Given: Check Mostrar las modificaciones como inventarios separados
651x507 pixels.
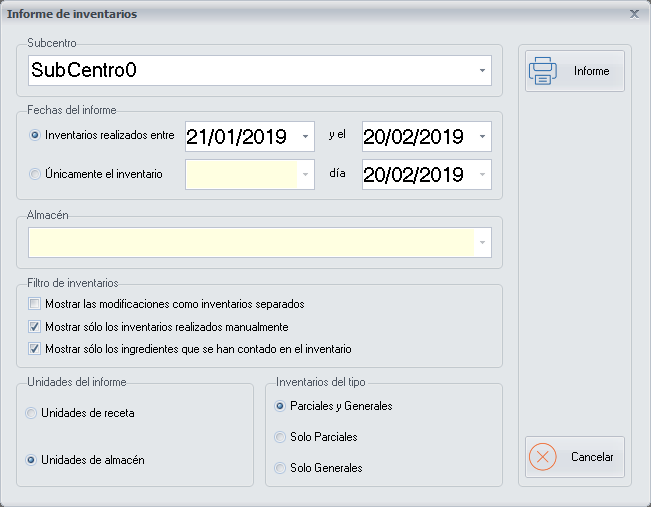Looking at the screenshot, I should click(34, 304).
